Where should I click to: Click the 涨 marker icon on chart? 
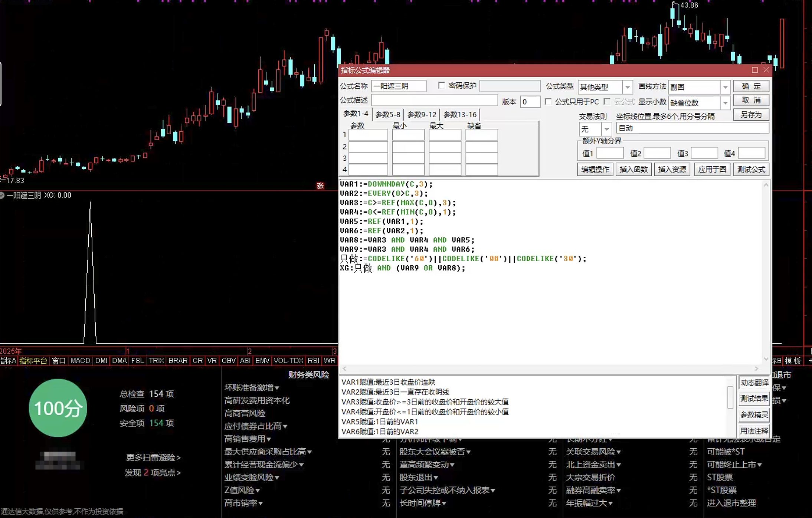coord(320,186)
